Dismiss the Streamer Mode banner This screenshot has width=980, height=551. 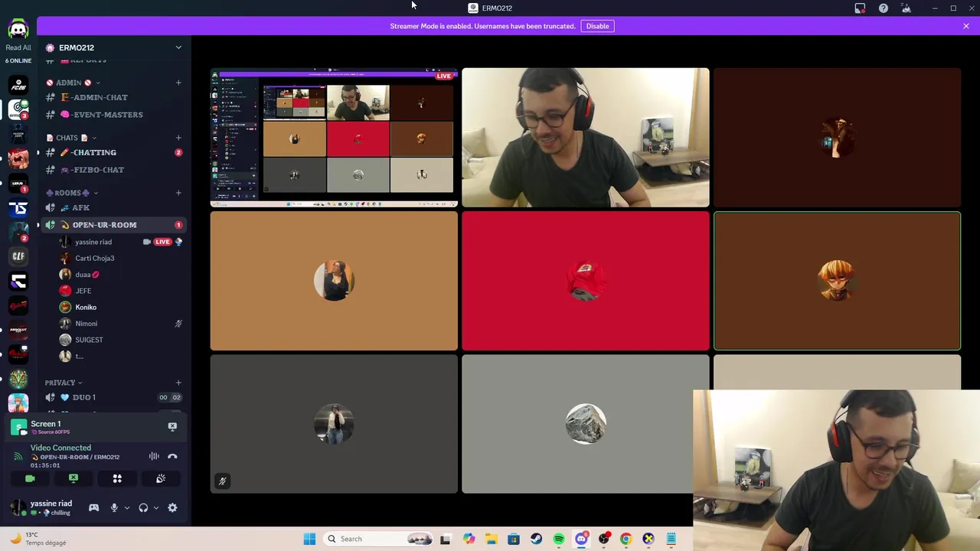(966, 26)
